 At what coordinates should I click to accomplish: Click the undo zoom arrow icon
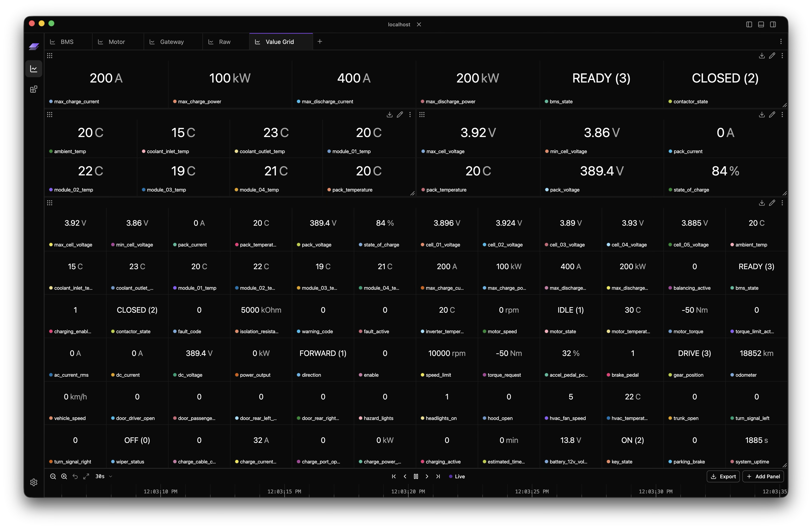(x=75, y=476)
